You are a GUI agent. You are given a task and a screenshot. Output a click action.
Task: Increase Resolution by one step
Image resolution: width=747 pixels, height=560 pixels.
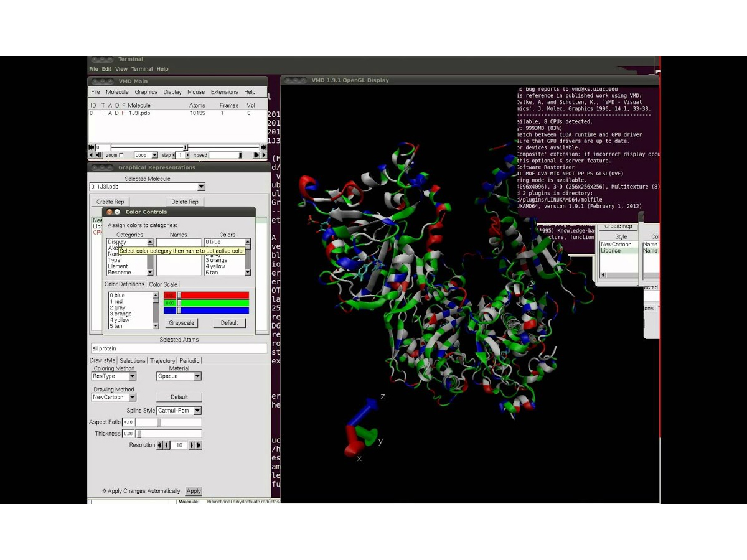[192, 445]
